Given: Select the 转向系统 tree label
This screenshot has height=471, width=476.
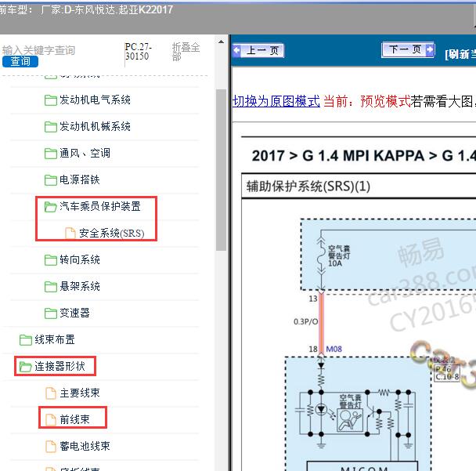Looking at the screenshot, I should click(x=80, y=259).
